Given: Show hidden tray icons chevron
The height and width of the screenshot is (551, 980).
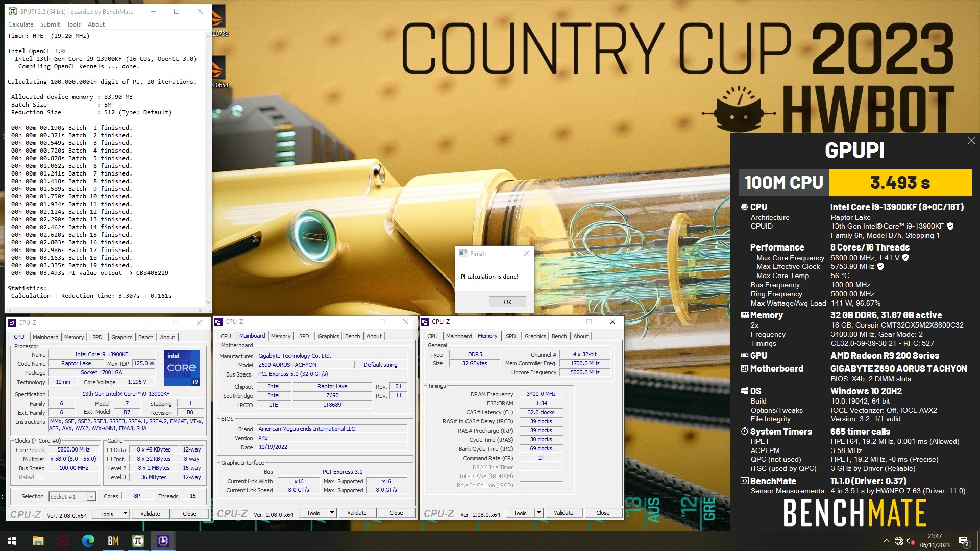Looking at the screenshot, I should [887, 541].
